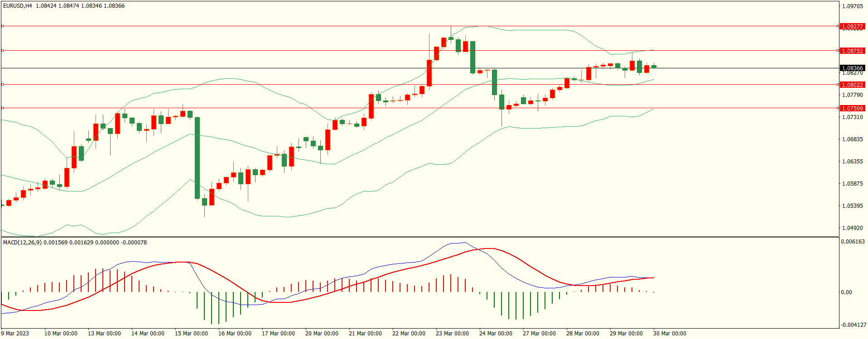Click the red 1.09277 price level label
The image size is (868, 339).
[x=852, y=26]
